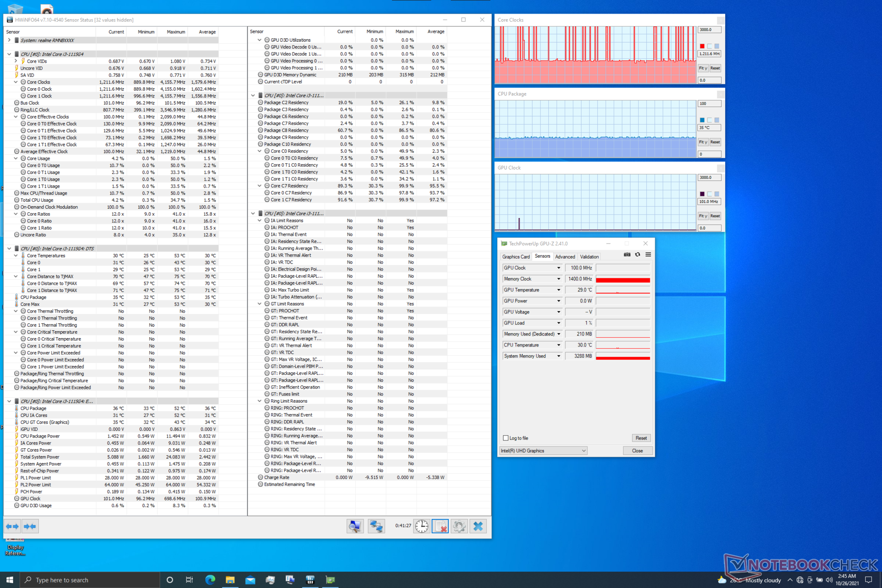Collapse the Core Clocks tree node
The height and width of the screenshot is (588, 882).
point(16,82)
